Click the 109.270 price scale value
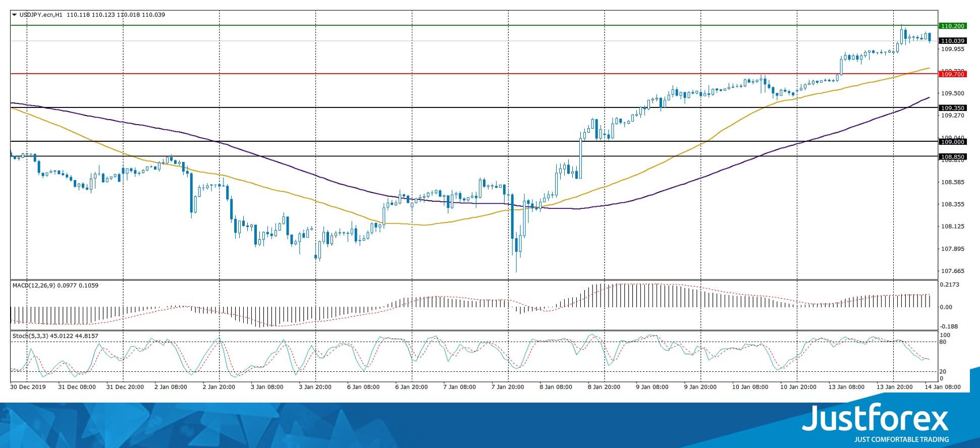The height and width of the screenshot is (448, 980). coord(953,115)
